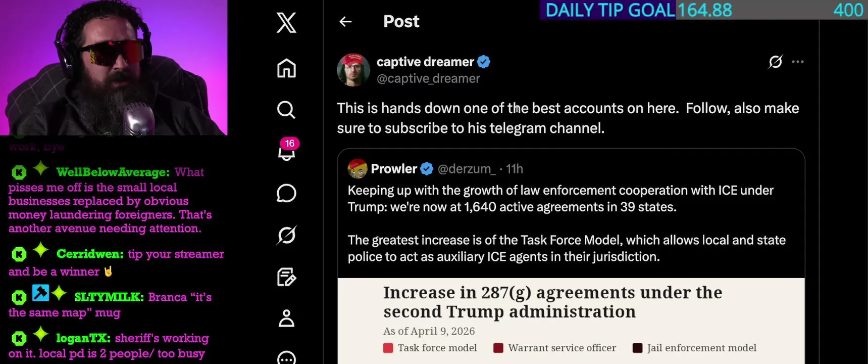Open the Messages chat bubble icon
Image resolution: width=868 pixels, height=364 pixels.
[x=286, y=193]
